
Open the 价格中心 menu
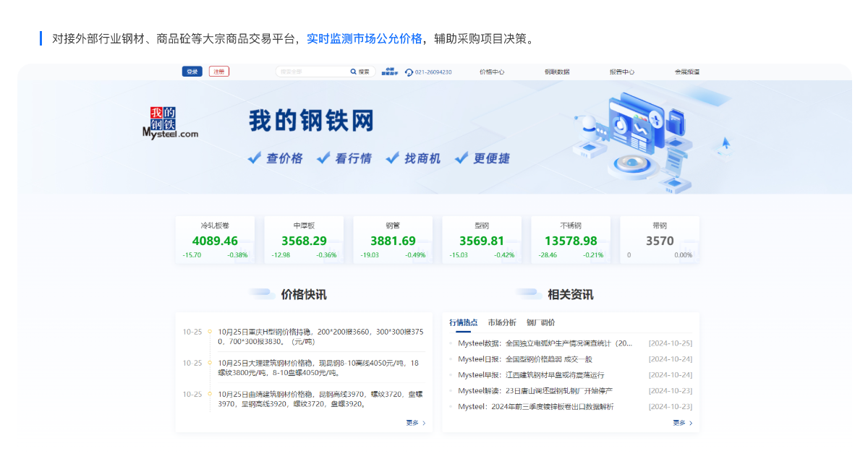pos(492,72)
